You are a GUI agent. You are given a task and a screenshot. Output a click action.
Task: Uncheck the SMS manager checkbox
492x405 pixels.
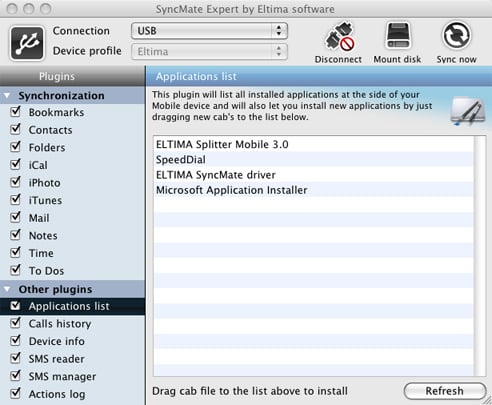[16, 376]
